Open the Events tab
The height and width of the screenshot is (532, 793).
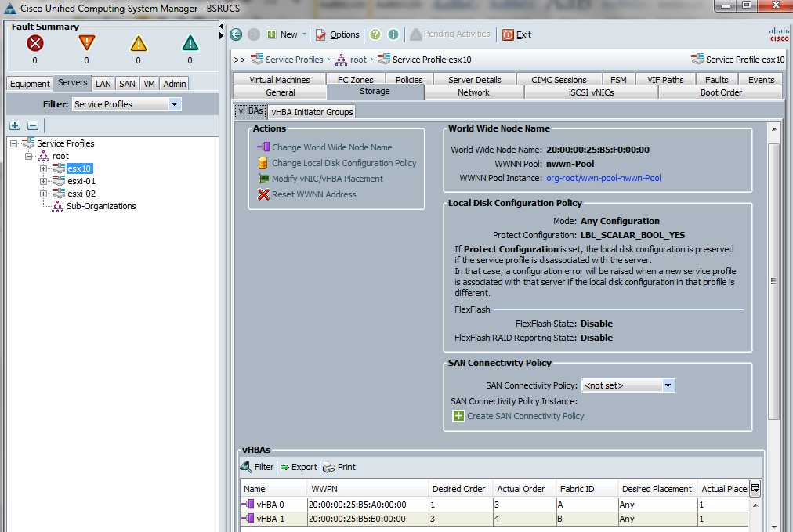click(761, 79)
